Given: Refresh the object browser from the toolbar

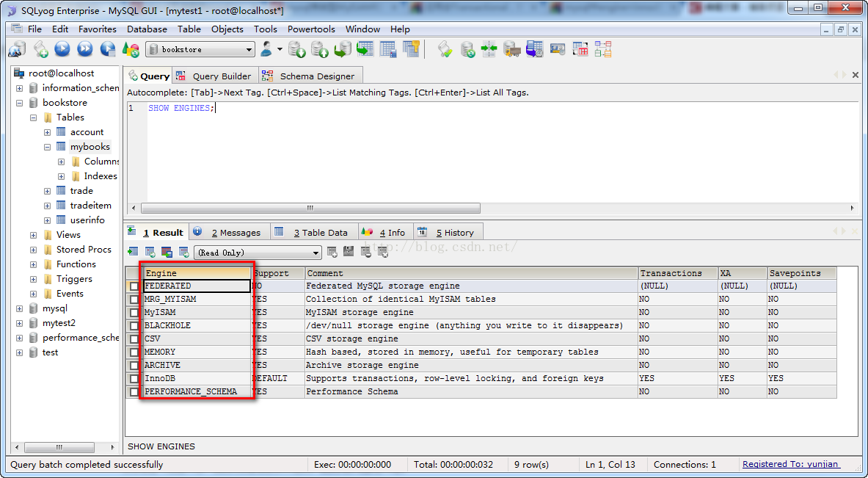Looking at the screenshot, I should [131, 49].
